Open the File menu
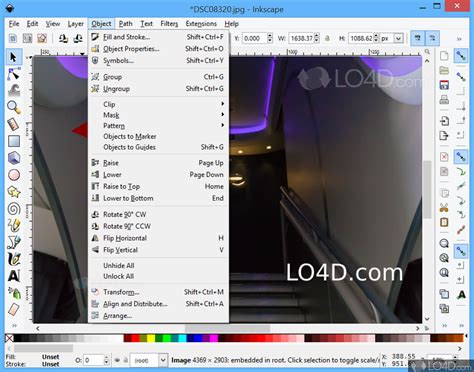Screen dimensions: 474x372 coord(14,24)
